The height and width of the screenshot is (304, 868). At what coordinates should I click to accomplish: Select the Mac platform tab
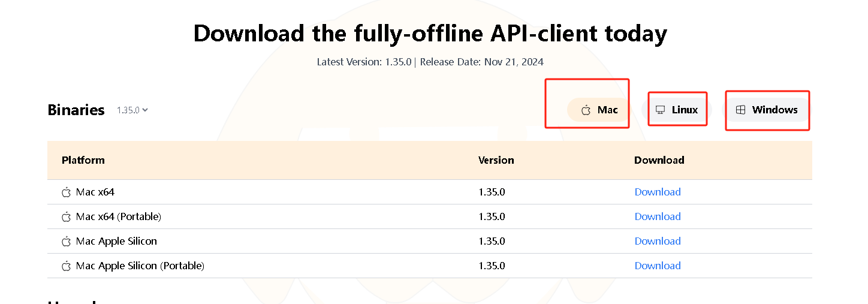598,110
